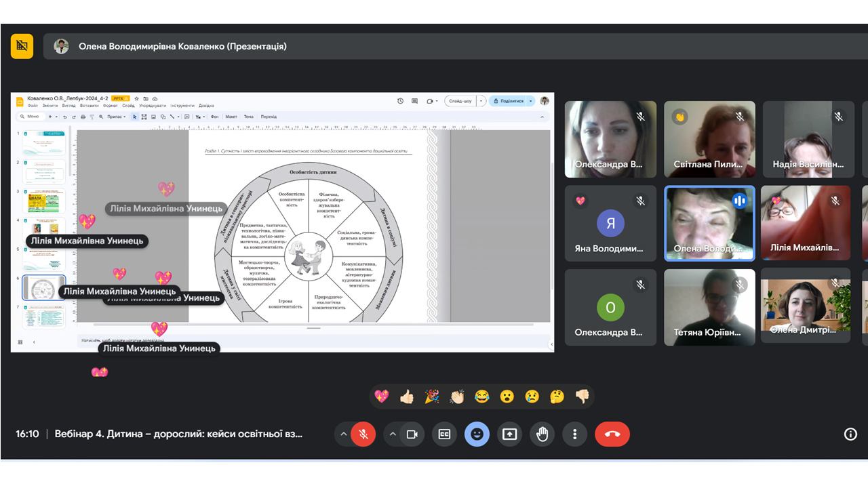Screen dimensions: 868x488
Task: Open meeting details info icon
Action: pyautogui.click(x=850, y=434)
